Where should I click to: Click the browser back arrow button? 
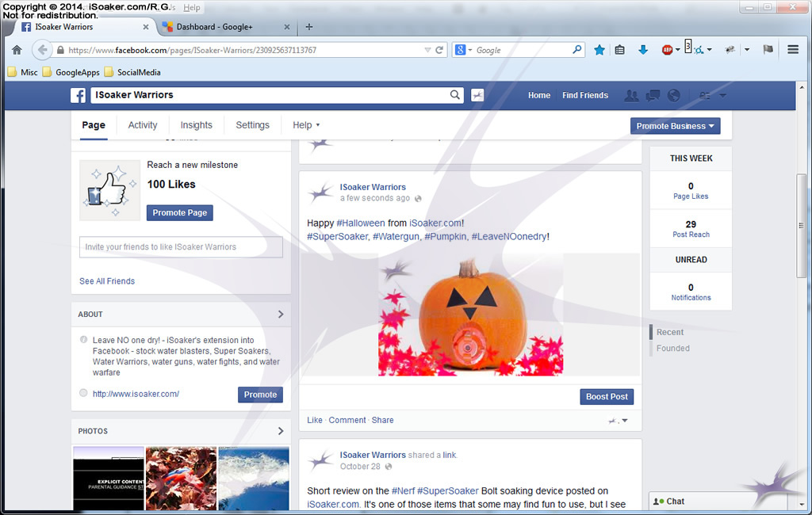(42, 50)
